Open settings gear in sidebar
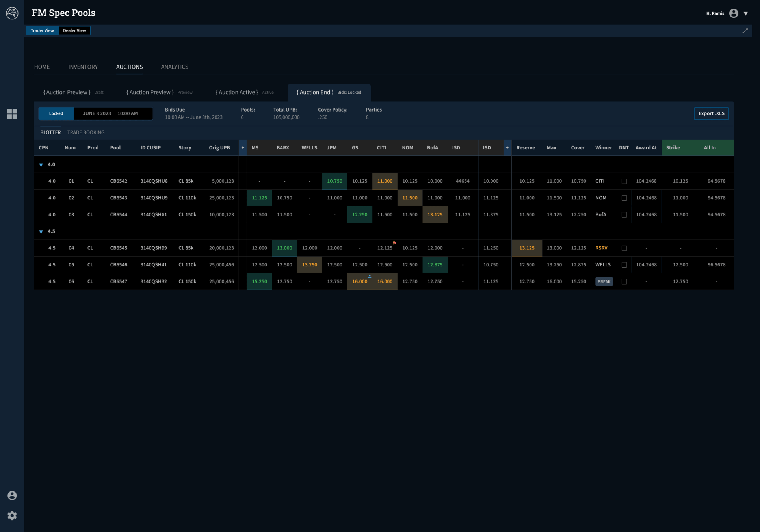 [12, 515]
